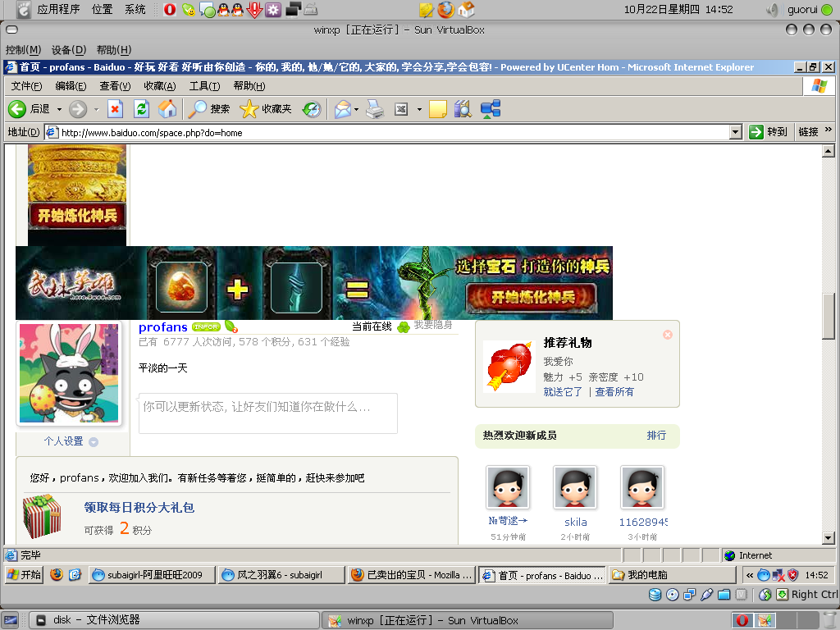Click the IE Forward arrow icon

pyautogui.click(x=78, y=109)
